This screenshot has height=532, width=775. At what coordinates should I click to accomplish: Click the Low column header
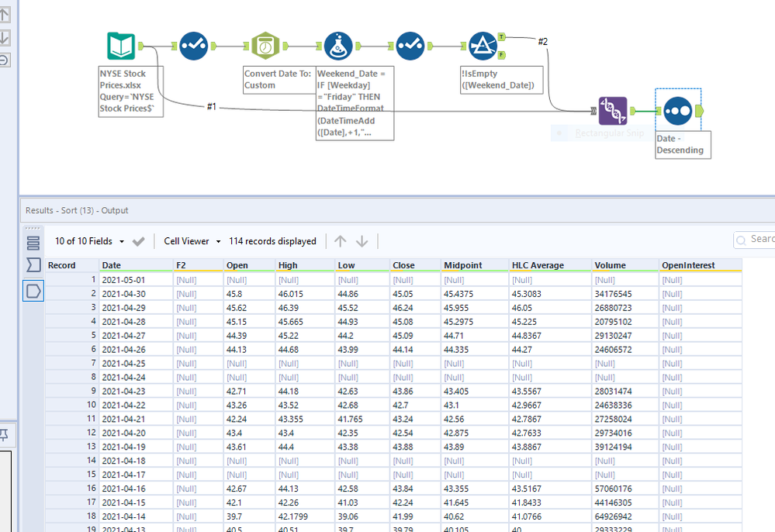363,265
